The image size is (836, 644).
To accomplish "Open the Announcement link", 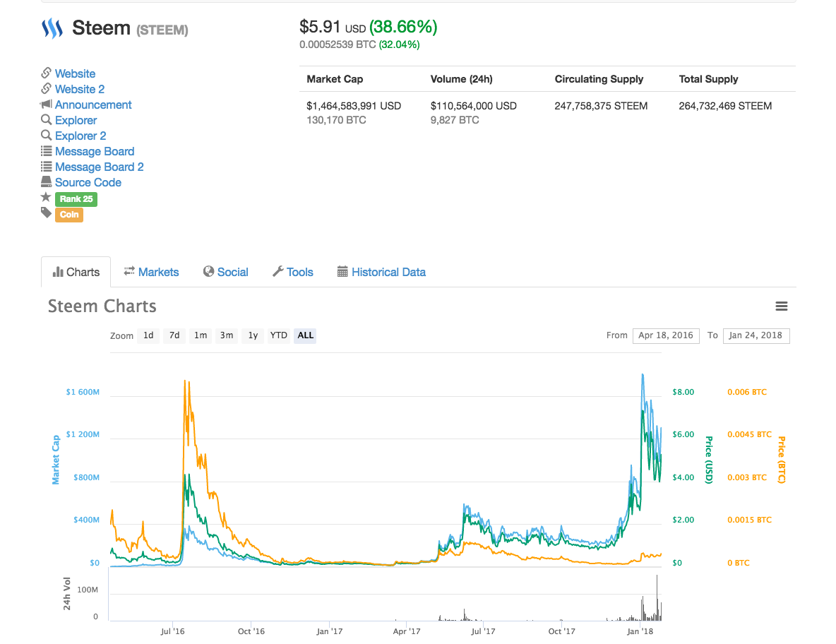I will 93,105.
